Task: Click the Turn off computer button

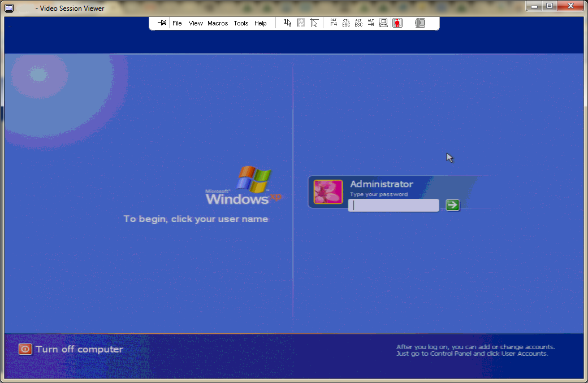Action: (x=71, y=349)
